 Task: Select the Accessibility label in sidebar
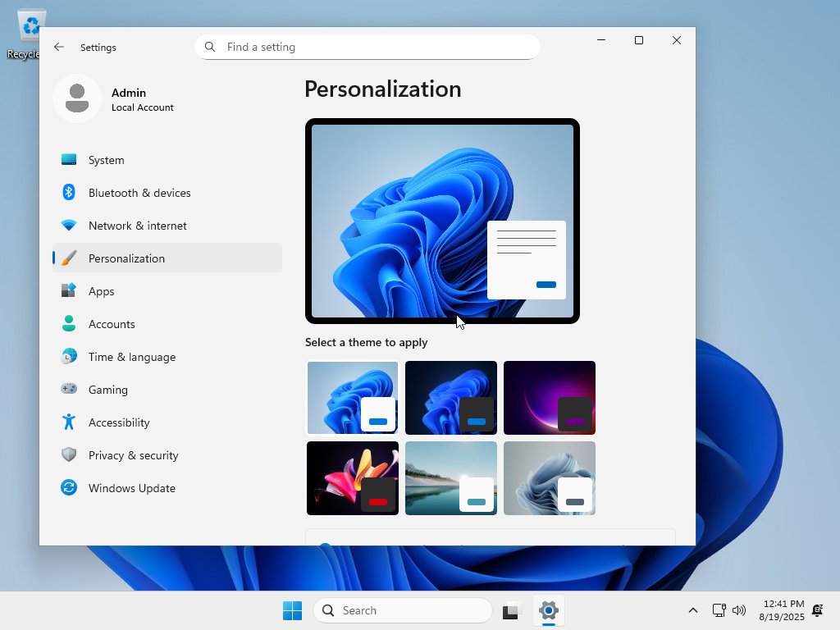pos(119,422)
